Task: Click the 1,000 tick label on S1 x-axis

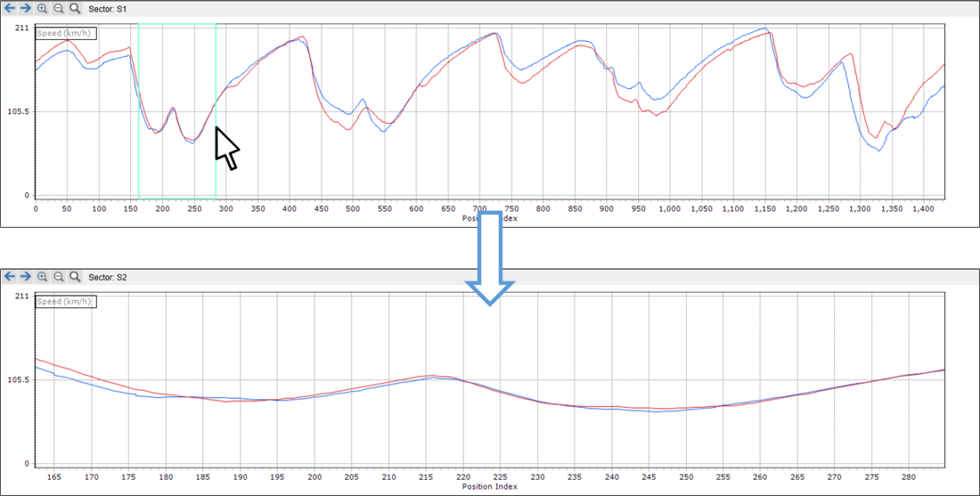Action: 670,209
